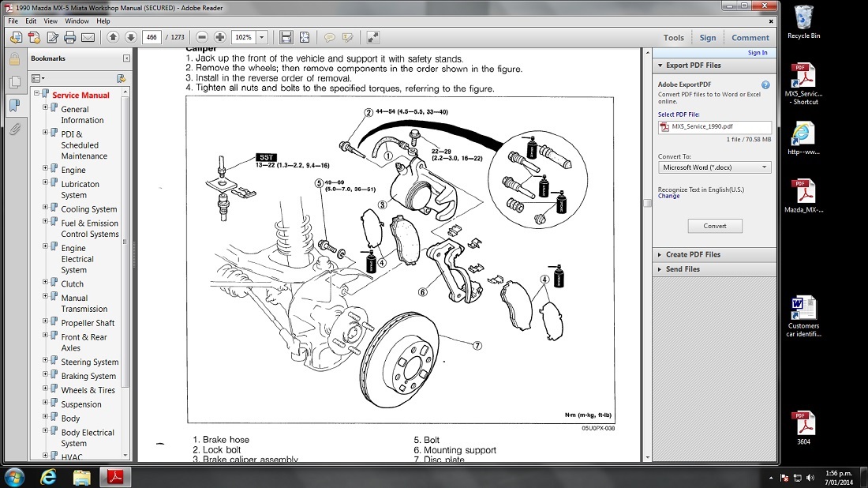The height and width of the screenshot is (488, 868).
Task: Collapse the Bookmarks pane button
Action: point(127,58)
